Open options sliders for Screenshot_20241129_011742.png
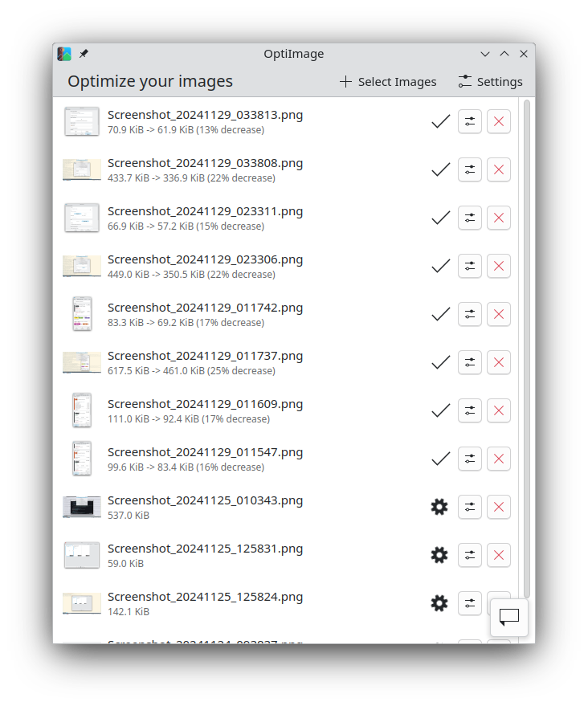 pos(470,314)
